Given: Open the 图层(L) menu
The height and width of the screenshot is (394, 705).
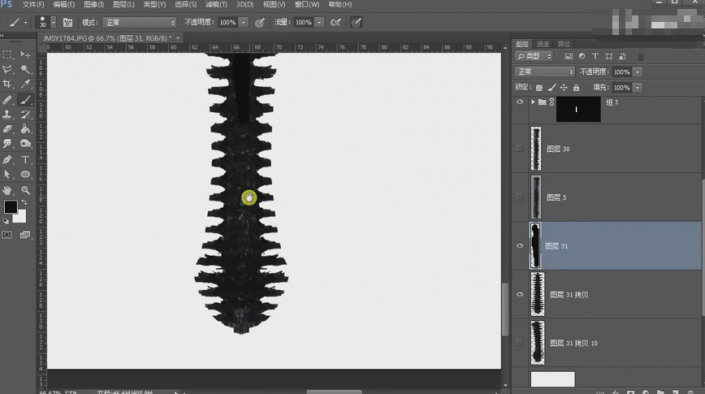Looking at the screenshot, I should coord(124,4).
